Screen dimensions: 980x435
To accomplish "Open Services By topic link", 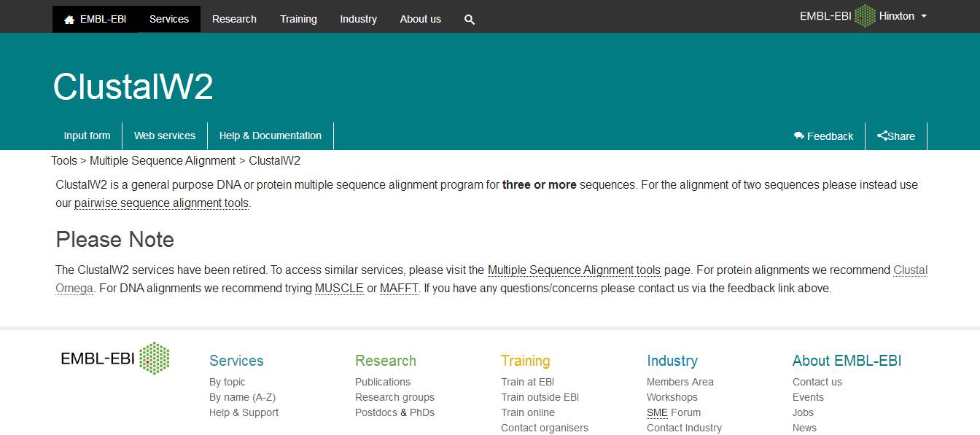I will tap(227, 382).
